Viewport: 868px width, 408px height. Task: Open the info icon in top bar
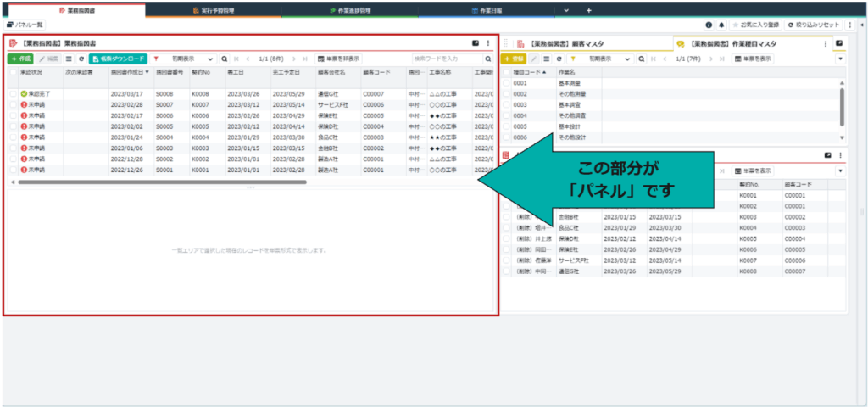[709, 25]
